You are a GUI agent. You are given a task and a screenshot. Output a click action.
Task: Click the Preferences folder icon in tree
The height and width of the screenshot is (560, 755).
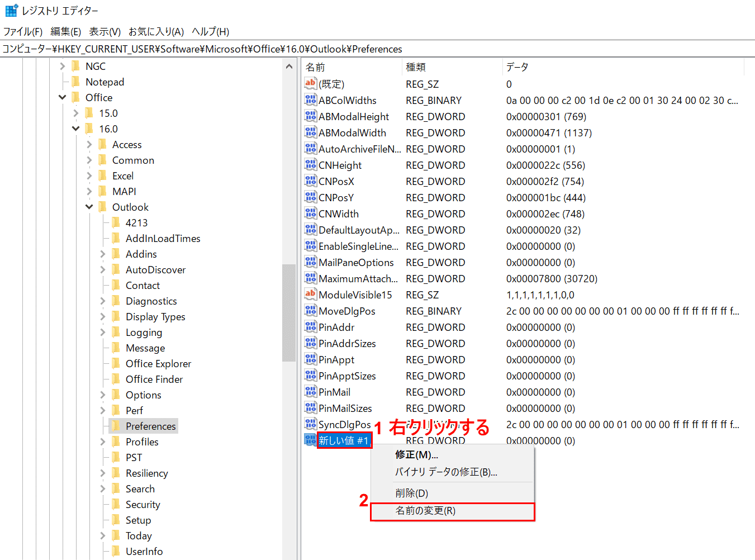pyautogui.click(x=116, y=426)
